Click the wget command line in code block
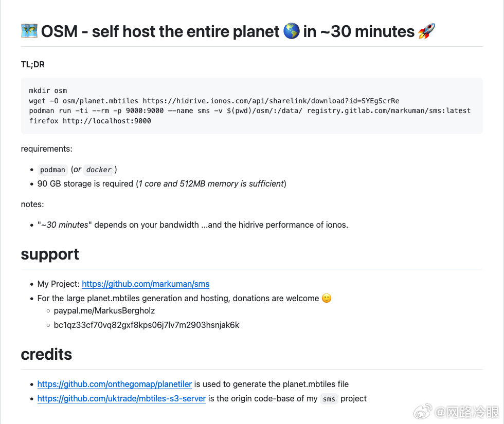The width and height of the screenshot is (504, 424). 214,101
